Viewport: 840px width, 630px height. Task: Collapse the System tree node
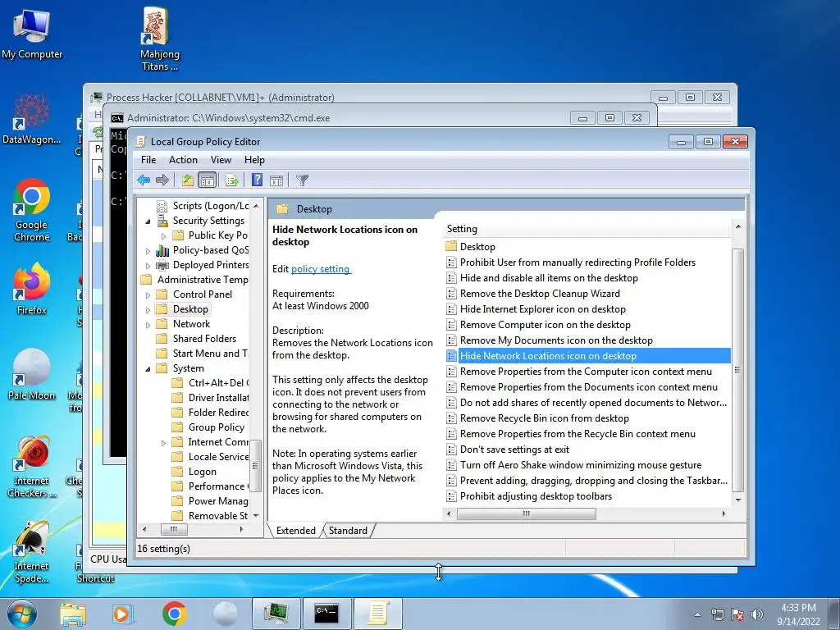(148, 368)
